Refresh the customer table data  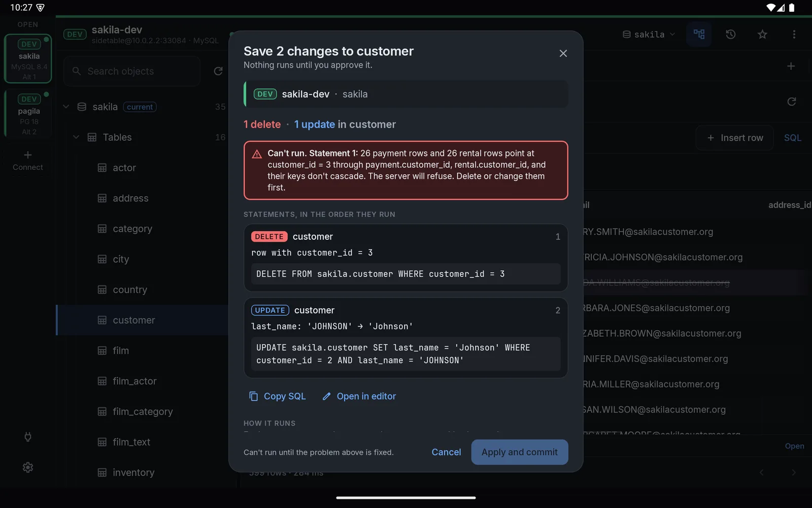point(791,102)
